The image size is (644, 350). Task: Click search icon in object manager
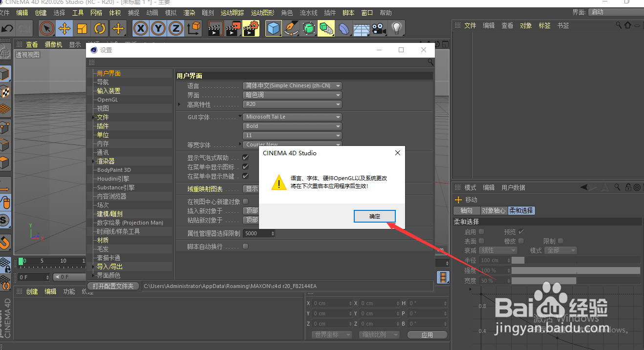click(x=619, y=25)
